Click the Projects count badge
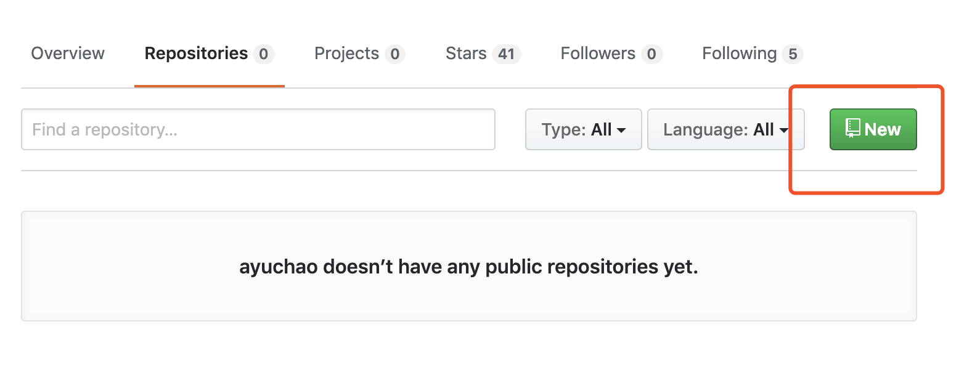This screenshot has height=372, width=980. [x=394, y=54]
